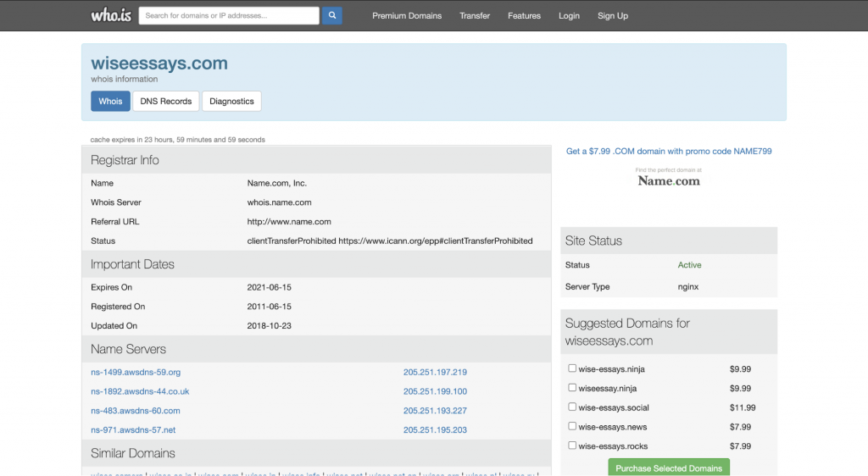This screenshot has width=868, height=476.
Task: Click registrar name Name.com, Inc.
Action: tap(277, 183)
